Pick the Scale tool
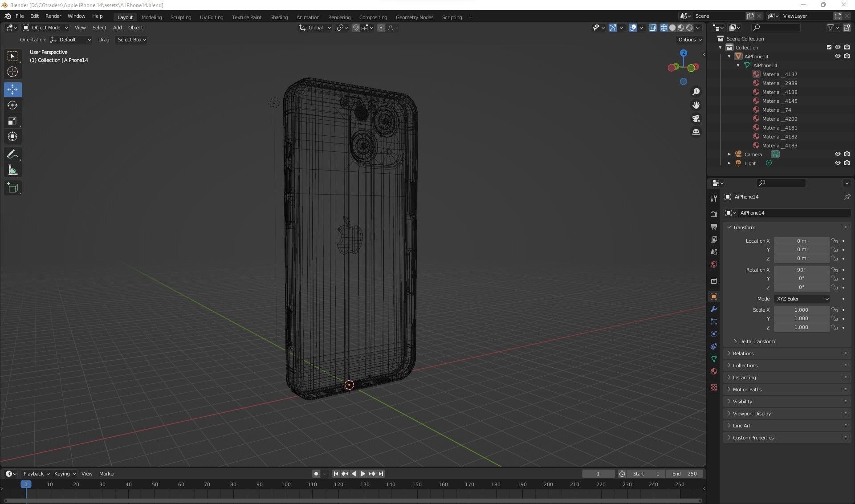 [x=12, y=121]
